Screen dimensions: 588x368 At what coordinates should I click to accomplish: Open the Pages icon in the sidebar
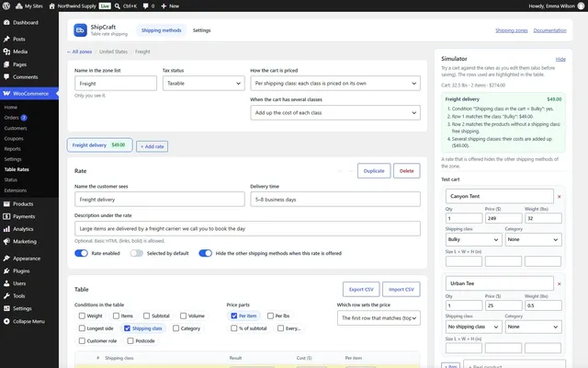(6, 64)
